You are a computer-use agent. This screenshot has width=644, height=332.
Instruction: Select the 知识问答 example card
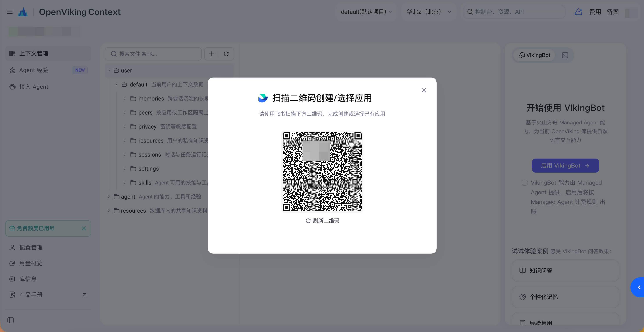565,270
